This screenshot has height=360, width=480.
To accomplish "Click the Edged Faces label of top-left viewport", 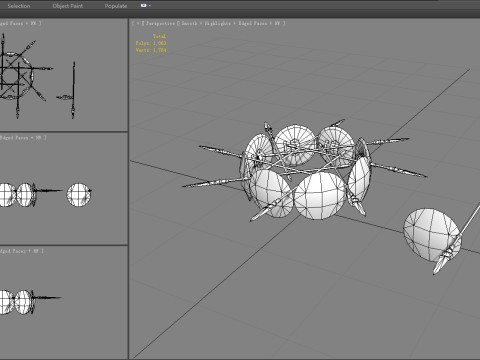I will pyautogui.click(x=12, y=23).
